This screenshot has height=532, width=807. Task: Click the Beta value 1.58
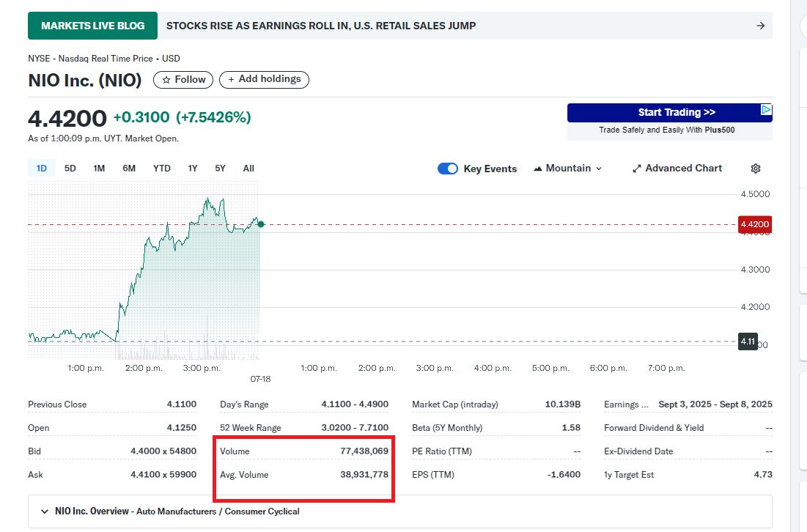coord(571,428)
